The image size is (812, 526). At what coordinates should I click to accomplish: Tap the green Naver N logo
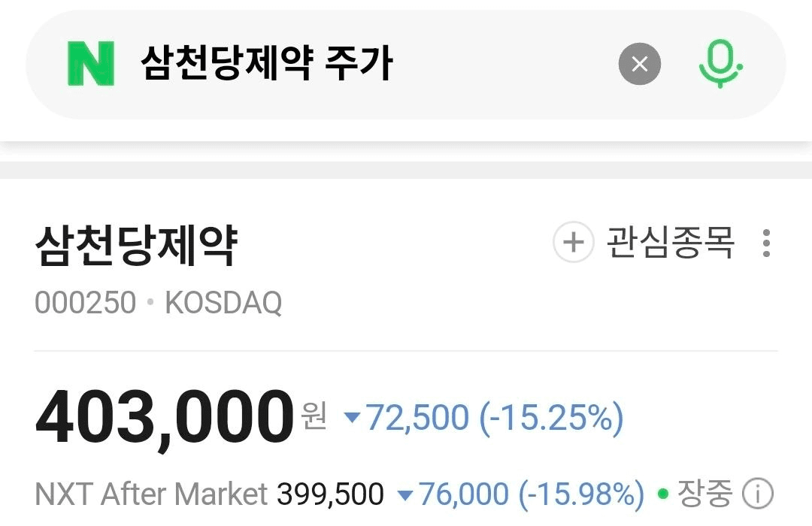[91, 64]
